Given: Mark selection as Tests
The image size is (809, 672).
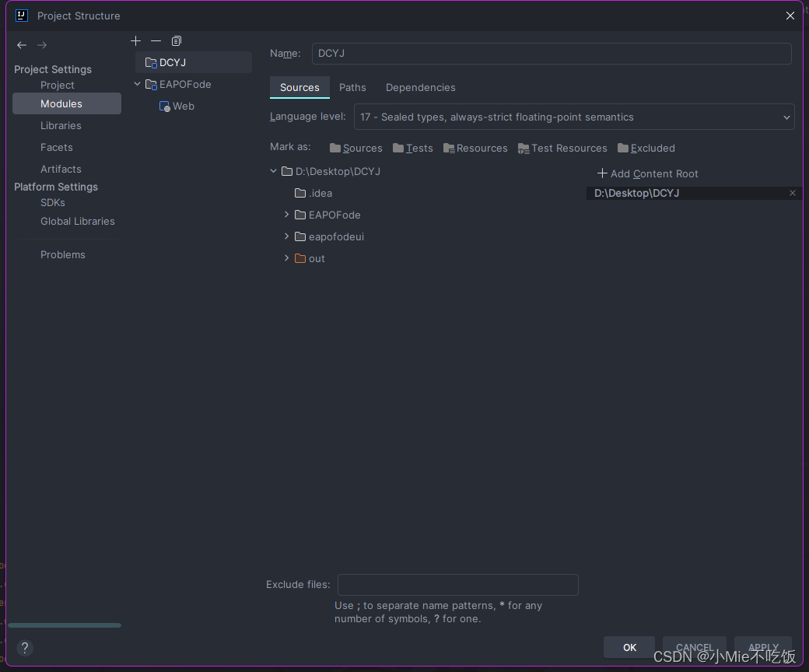Looking at the screenshot, I should 412,147.
